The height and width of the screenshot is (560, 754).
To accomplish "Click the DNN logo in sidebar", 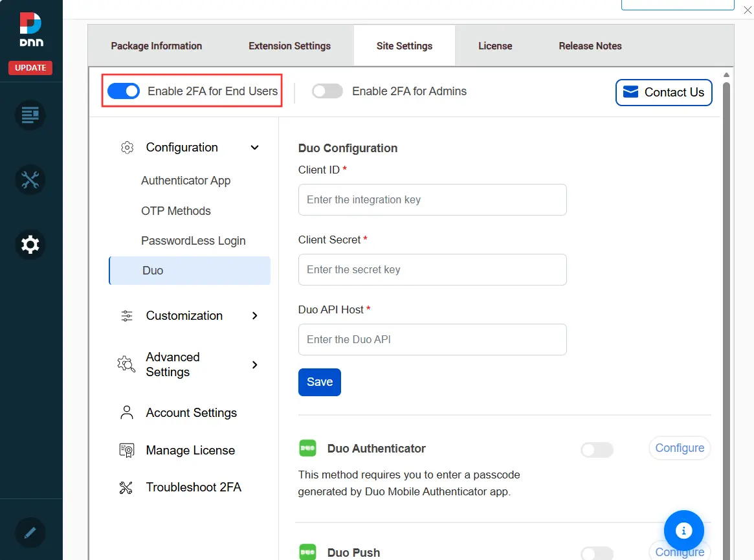I will (x=31, y=30).
